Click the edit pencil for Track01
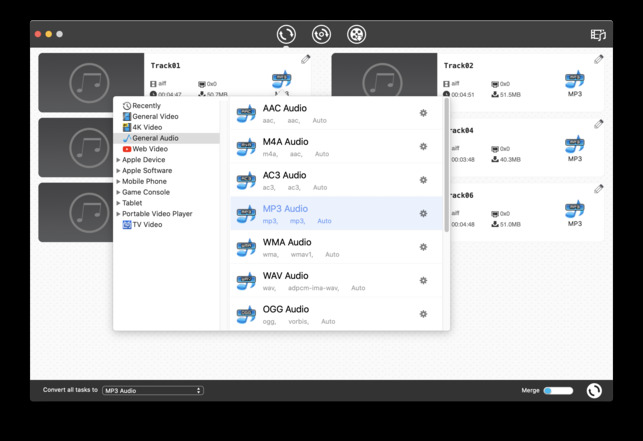Image resolution: width=643 pixels, height=441 pixels. click(306, 59)
